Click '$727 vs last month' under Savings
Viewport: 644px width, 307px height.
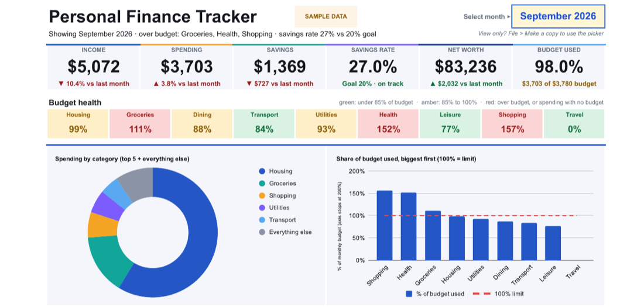(280, 84)
